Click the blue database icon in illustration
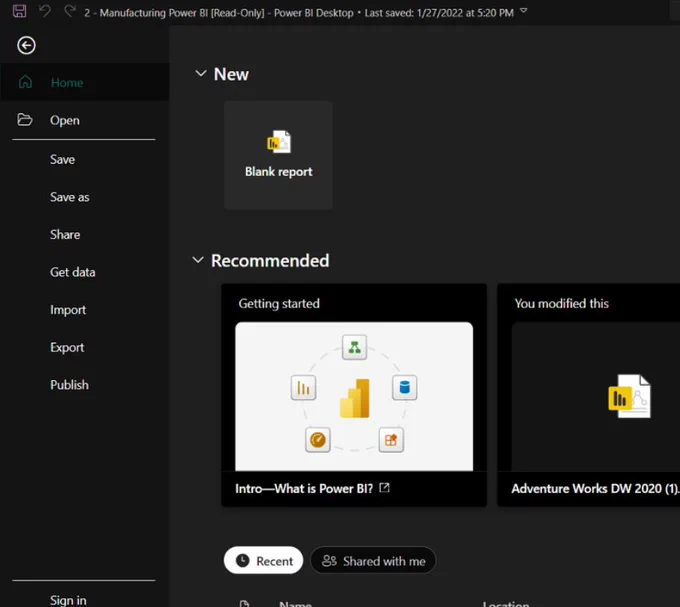 (x=405, y=387)
